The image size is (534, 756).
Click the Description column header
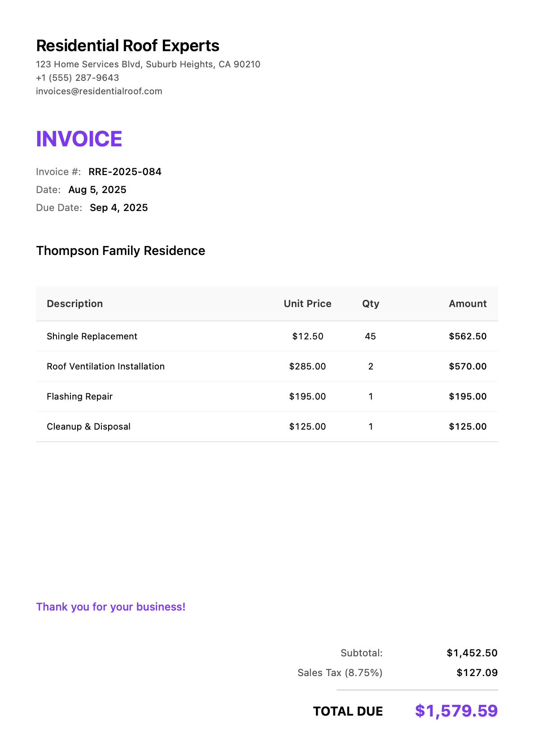(x=74, y=303)
